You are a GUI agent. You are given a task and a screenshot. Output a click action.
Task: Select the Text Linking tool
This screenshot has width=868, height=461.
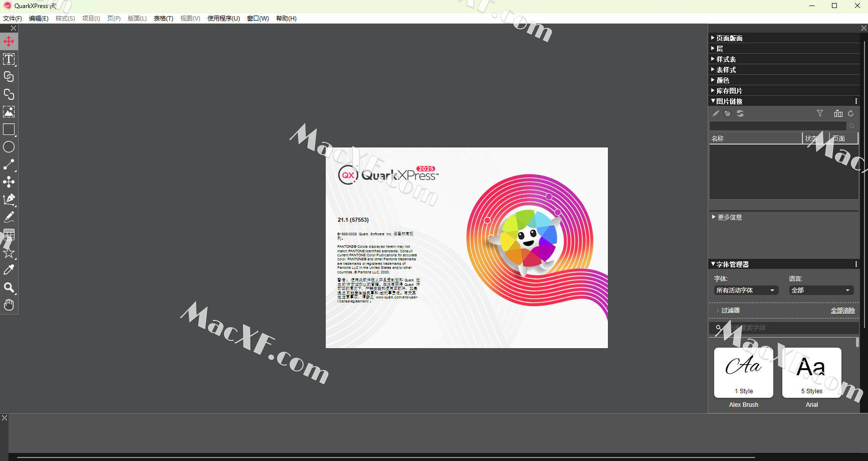(x=9, y=77)
